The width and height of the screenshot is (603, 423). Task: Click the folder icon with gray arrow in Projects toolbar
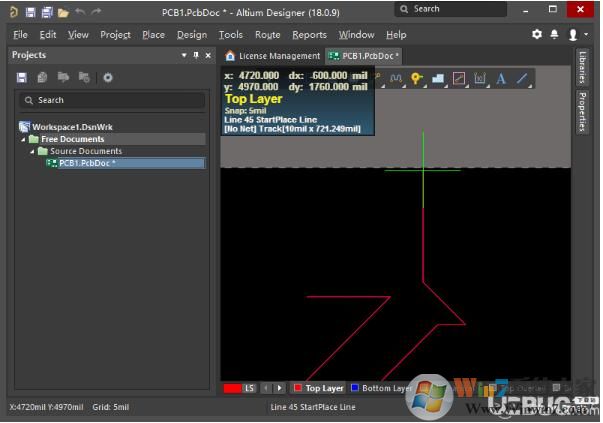click(x=63, y=77)
